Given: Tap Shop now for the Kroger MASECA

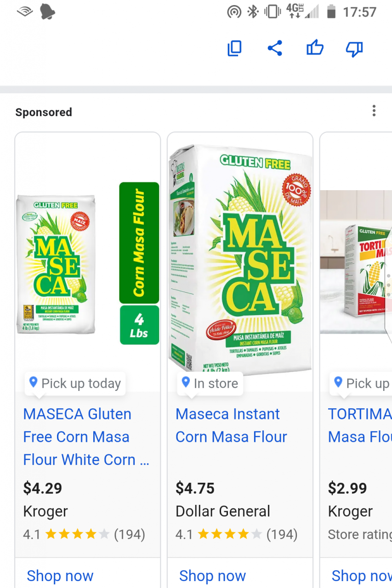Looking at the screenshot, I should pyautogui.click(x=60, y=576).
